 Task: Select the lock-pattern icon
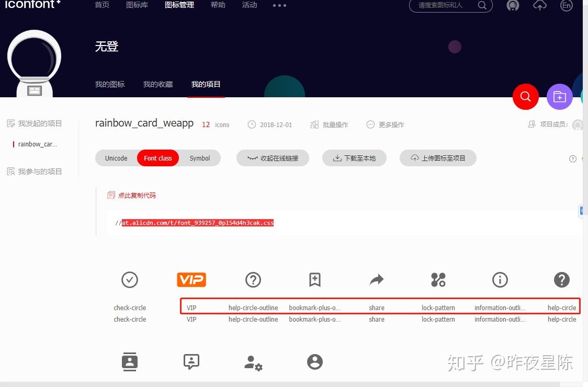click(x=438, y=280)
